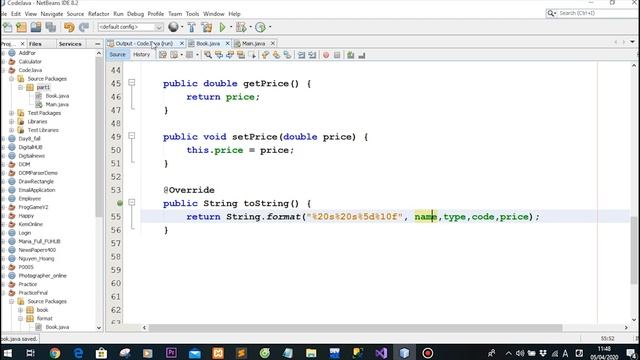The width and height of the screenshot is (640, 360).
Task: Open Microsoft Edge from taskbar
Action: pos(78,353)
